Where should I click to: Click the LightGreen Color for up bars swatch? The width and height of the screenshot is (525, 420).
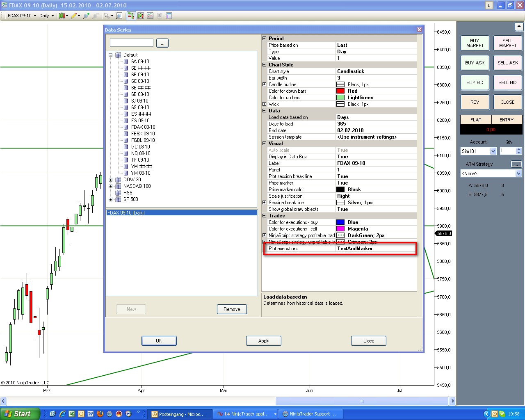click(340, 98)
